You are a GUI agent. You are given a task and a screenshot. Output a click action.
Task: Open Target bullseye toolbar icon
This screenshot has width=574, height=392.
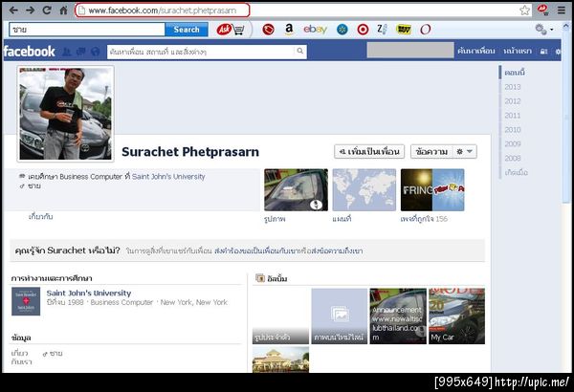[x=363, y=30]
